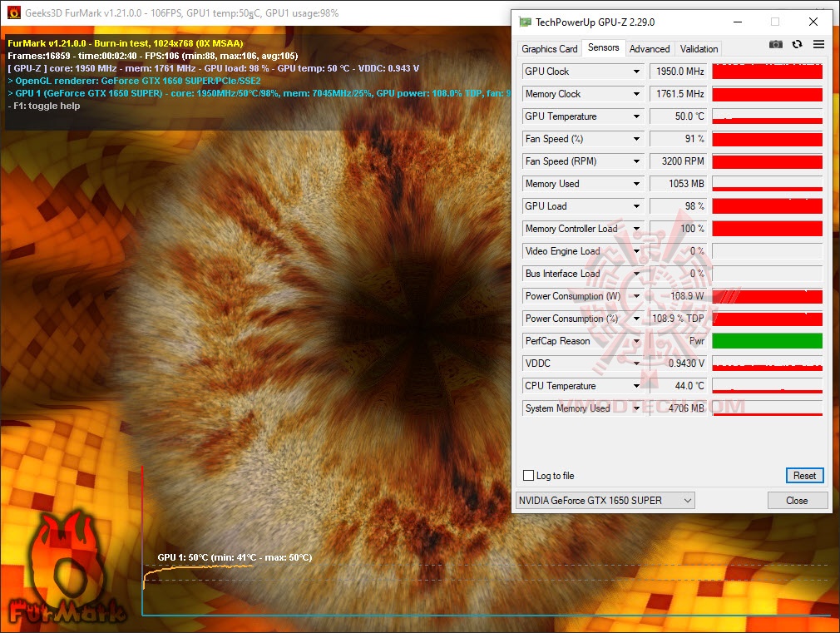Image resolution: width=840 pixels, height=633 pixels.
Task: Click the GPU-Z app icon in title bar
Action: 525,22
